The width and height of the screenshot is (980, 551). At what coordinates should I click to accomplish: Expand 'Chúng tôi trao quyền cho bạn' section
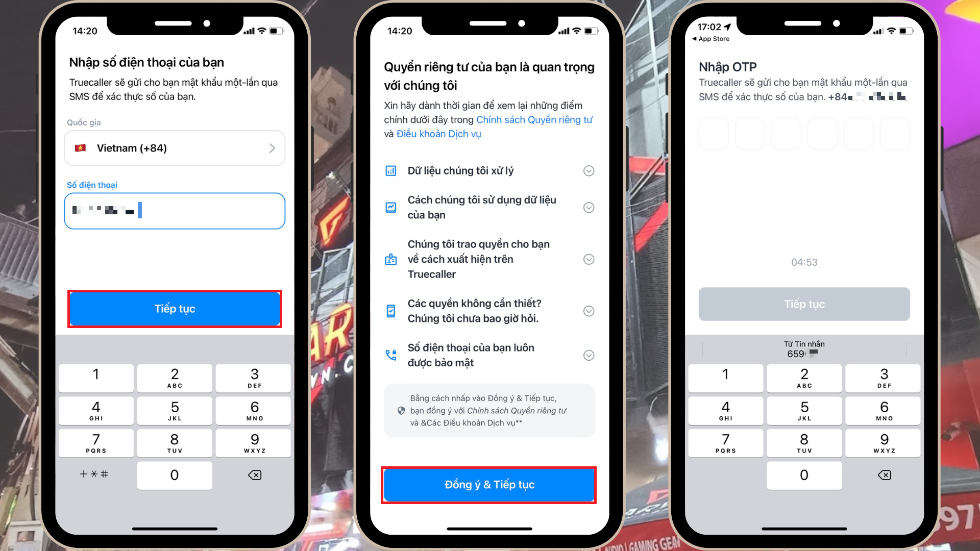[x=587, y=259]
